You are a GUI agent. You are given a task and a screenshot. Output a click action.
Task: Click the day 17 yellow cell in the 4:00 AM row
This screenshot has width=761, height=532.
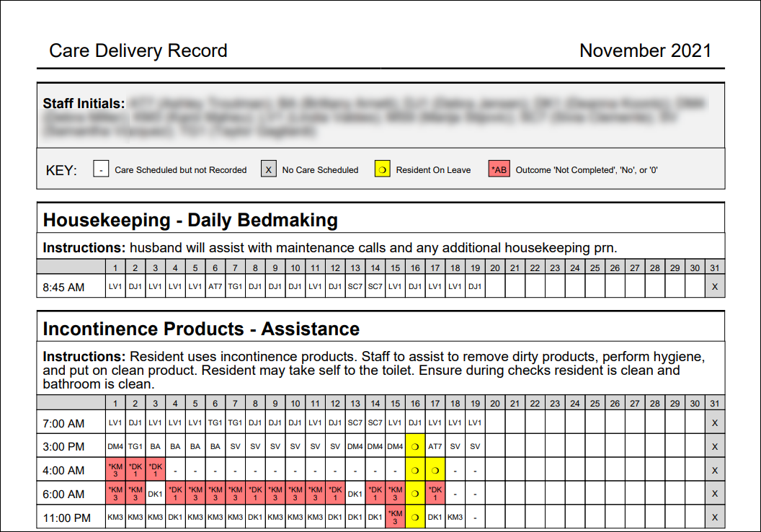[435, 470]
